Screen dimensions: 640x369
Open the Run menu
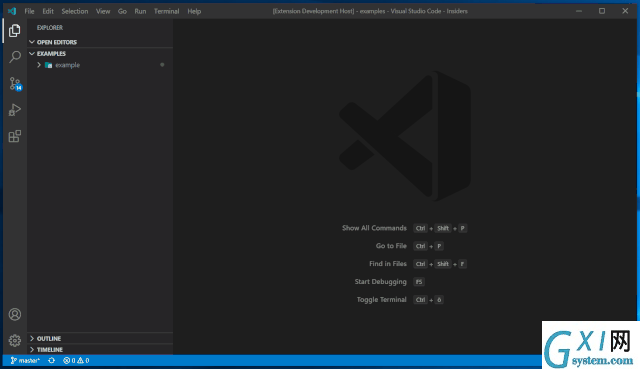click(x=140, y=11)
